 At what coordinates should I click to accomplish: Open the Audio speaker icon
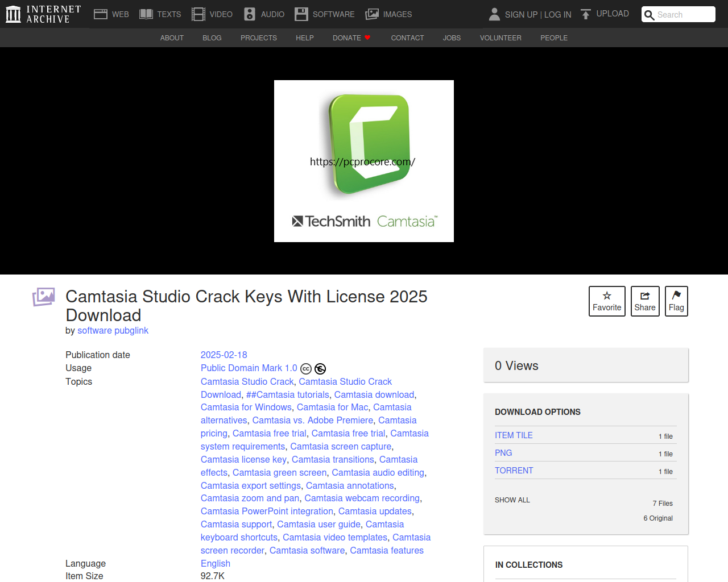tap(250, 14)
